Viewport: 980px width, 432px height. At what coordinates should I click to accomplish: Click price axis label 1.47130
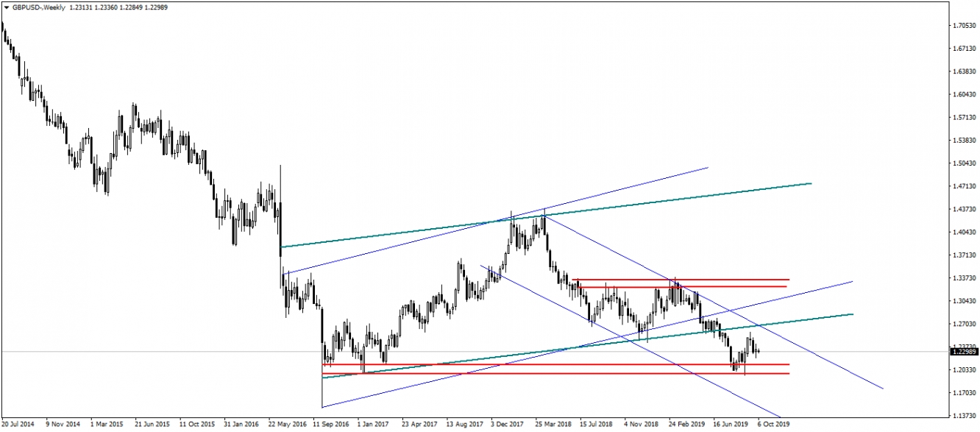[x=963, y=186]
